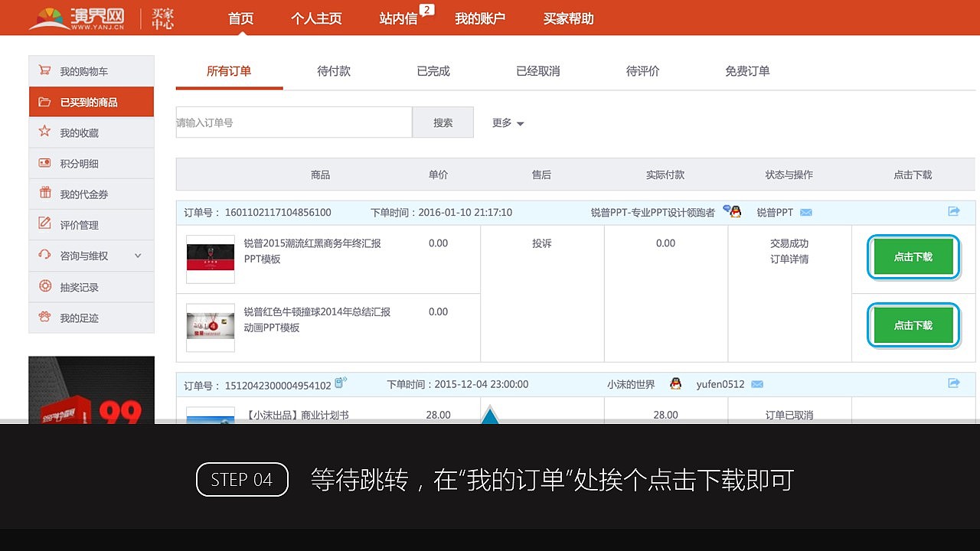Expand the 咨询与维权 sidebar section
Screen dimensions: 980x551
[139, 256]
